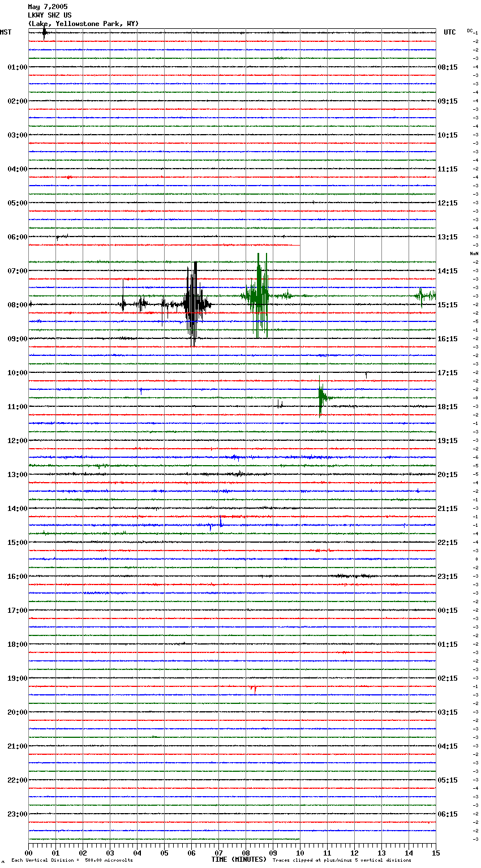Click the green seismic spike above the 11:00 trace
Image resolution: width=481 pixels, height=868 pixels.
point(320,397)
